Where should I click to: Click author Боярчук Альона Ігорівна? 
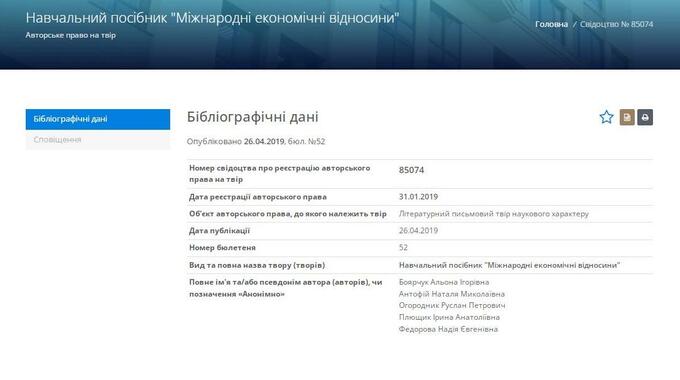click(444, 282)
